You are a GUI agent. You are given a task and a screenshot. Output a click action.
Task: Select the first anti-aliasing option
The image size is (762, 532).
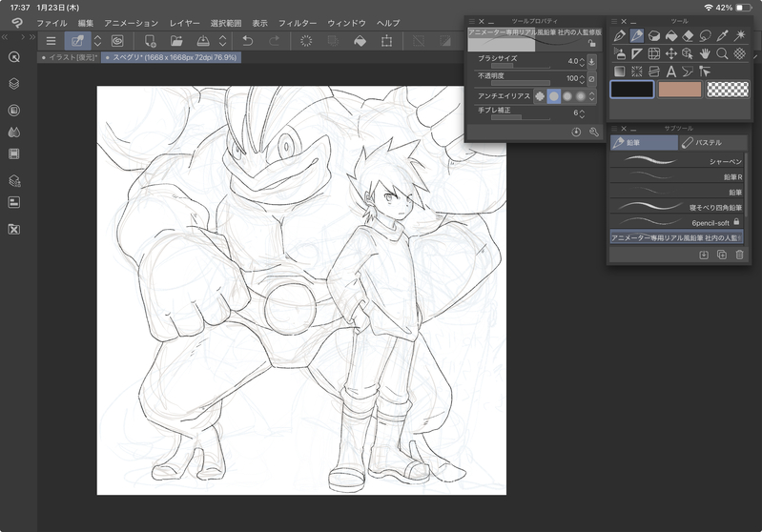[x=540, y=95]
